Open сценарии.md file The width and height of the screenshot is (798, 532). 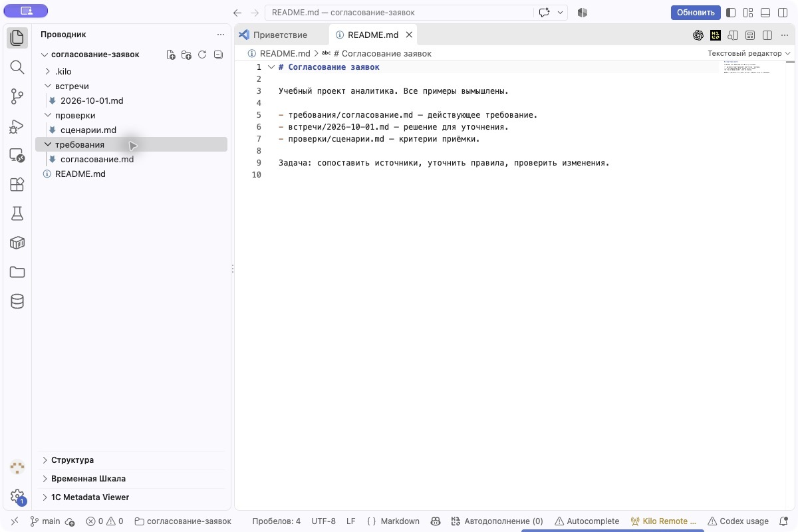coord(88,130)
